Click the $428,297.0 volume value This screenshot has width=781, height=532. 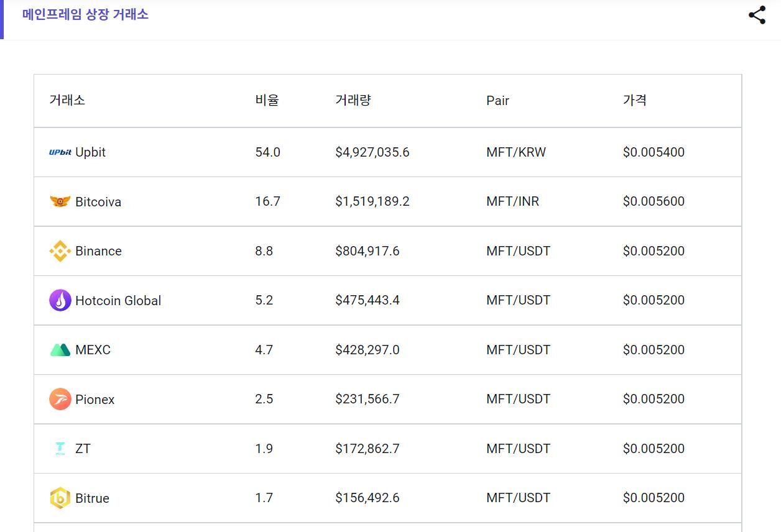[367, 350]
